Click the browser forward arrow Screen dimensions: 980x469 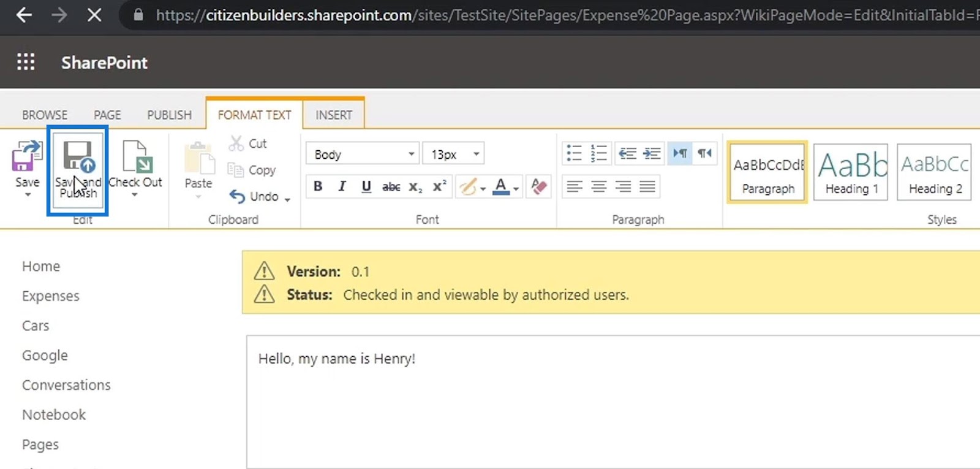point(59,15)
